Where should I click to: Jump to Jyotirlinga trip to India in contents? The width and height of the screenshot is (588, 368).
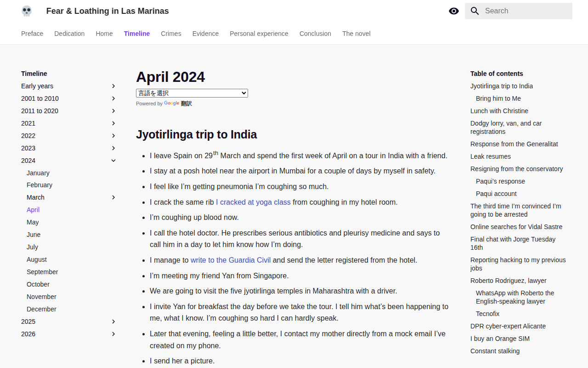click(502, 86)
